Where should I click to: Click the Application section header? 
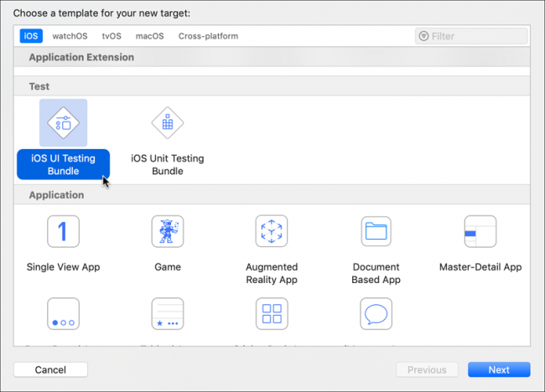(x=272, y=195)
